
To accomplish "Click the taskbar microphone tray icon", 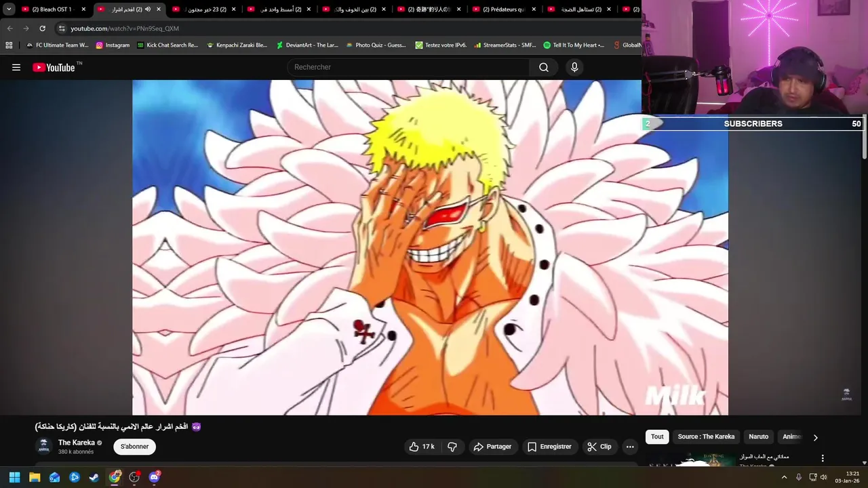I will [x=799, y=477].
